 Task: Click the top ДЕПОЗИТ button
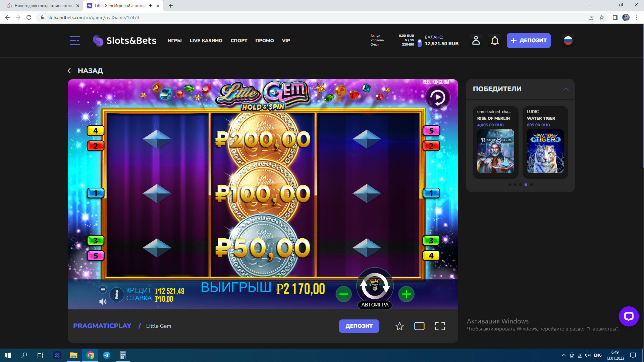529,41
